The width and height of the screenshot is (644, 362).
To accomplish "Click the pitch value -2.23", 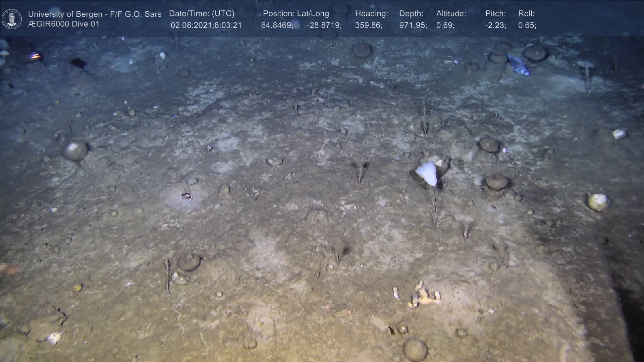I will tap(495, 25).
